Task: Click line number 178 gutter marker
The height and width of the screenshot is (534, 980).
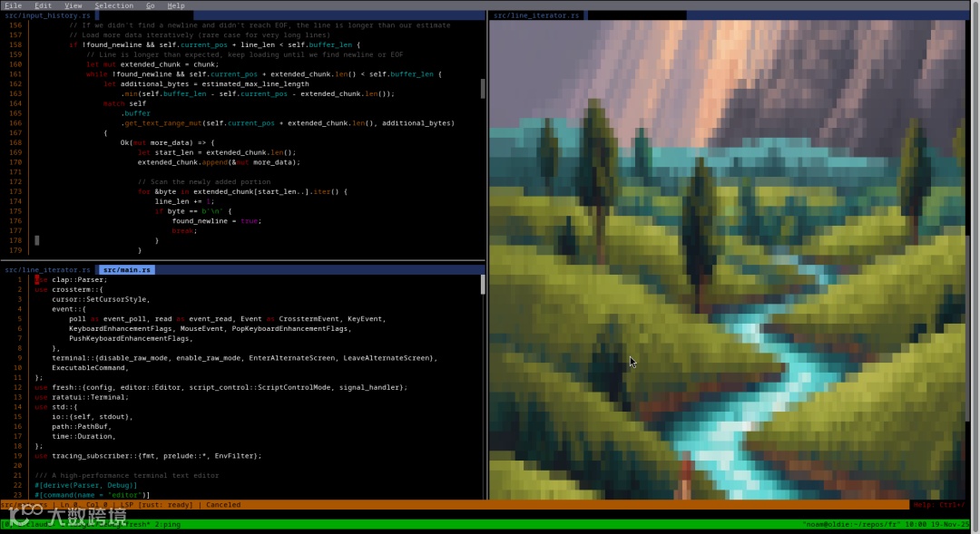Action: click(37, 240)
